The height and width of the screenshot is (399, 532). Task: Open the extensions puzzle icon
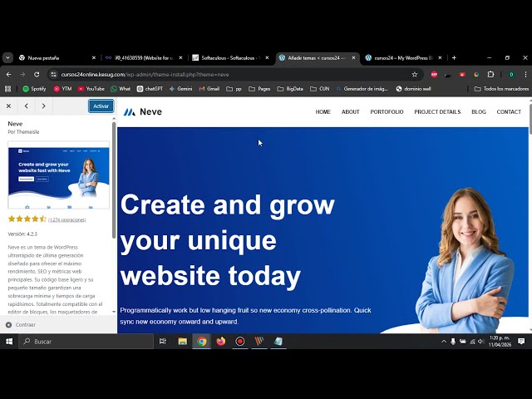pyautogui.click(x=490, y=75)
